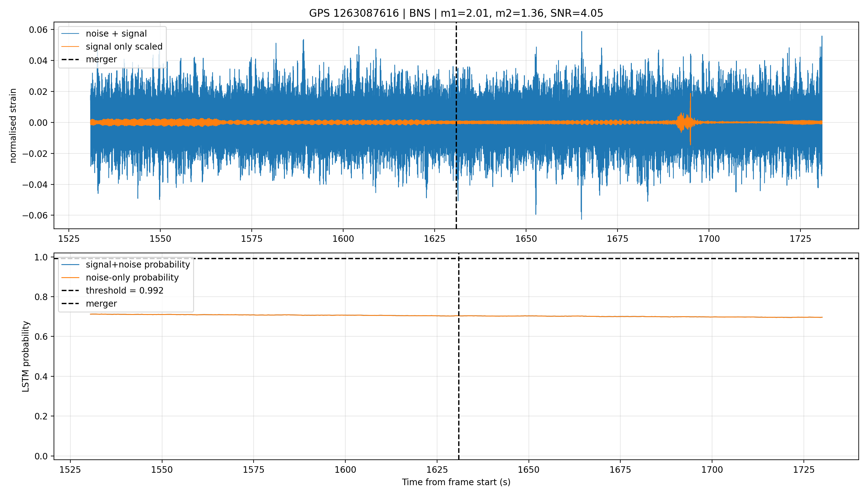The width and height of the screenshot is (868, 496).
Task: Click the −0.06 tick on strain axis
Action: pos(35,216)
